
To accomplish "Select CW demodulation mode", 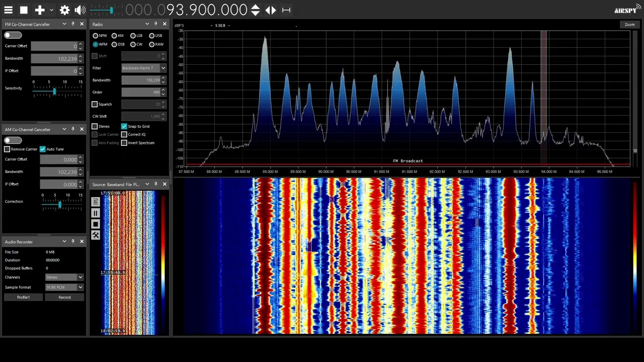I will [x=133, y=44].
